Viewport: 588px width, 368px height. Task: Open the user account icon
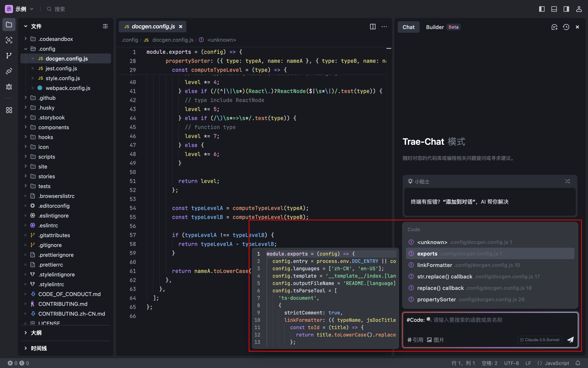click(579, 9)
